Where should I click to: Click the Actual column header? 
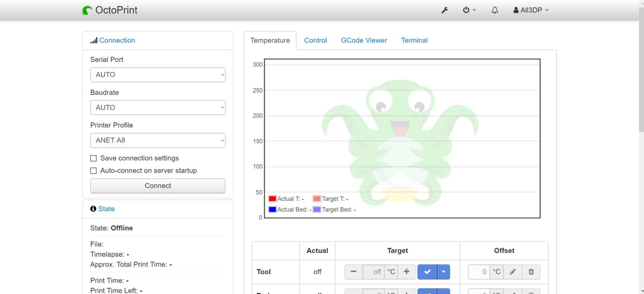point(317,251)
